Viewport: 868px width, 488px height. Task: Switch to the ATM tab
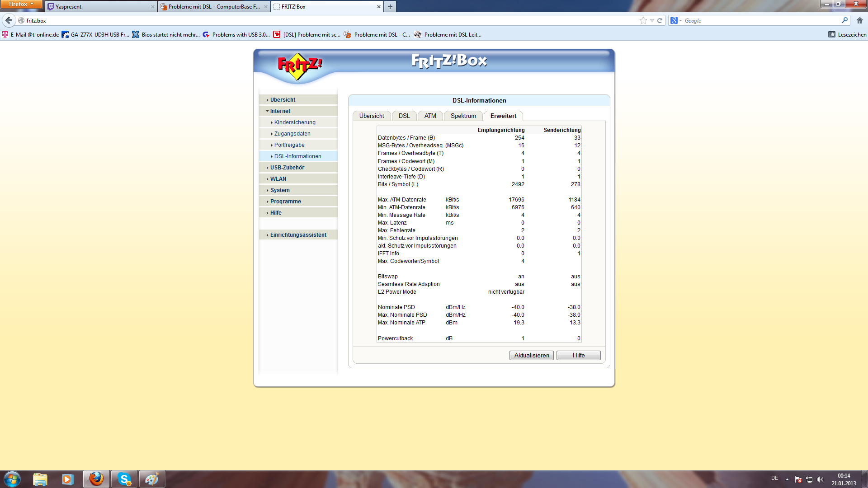[430, 116]
